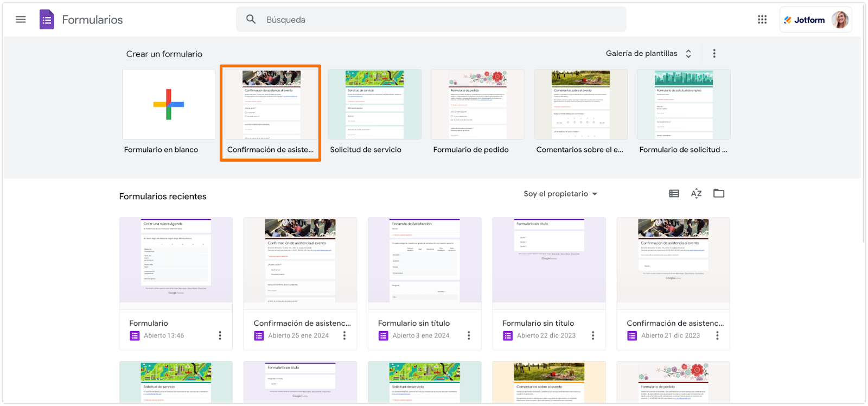Image resolution: width=868 pixels, height=406 pixels.
Task: Click the Abierto 3 ene 2024 text
Action: pyautogui.click(x=421, y=335)
